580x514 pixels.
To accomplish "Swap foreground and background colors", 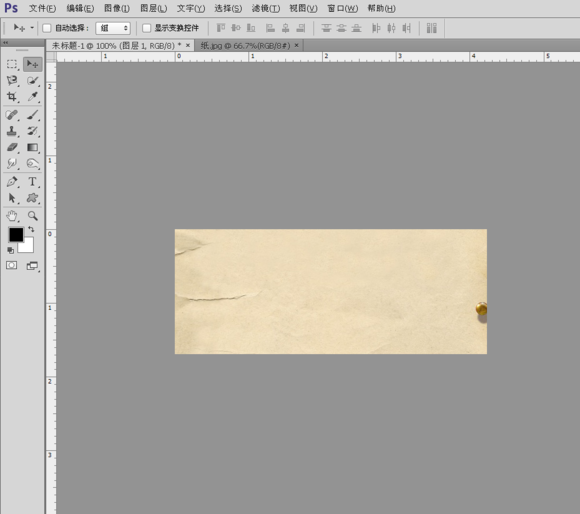I will pos(31,230).
